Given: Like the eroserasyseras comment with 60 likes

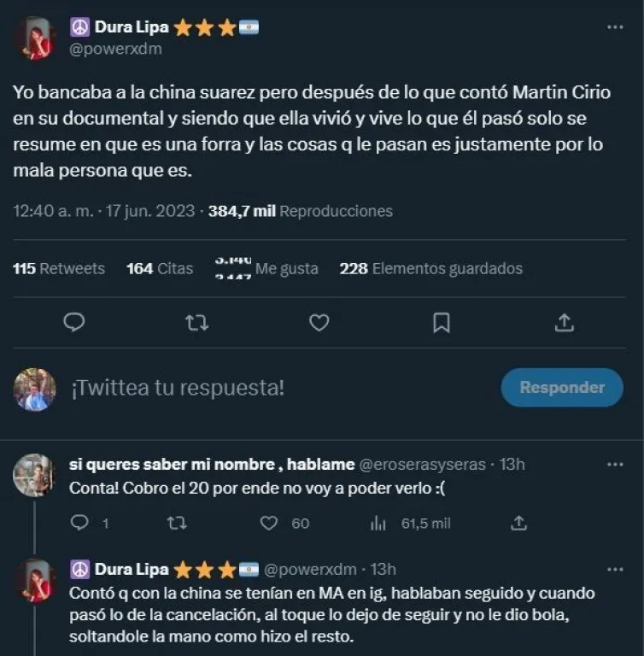Looking at the screenshot, I should tap(269, 523).
